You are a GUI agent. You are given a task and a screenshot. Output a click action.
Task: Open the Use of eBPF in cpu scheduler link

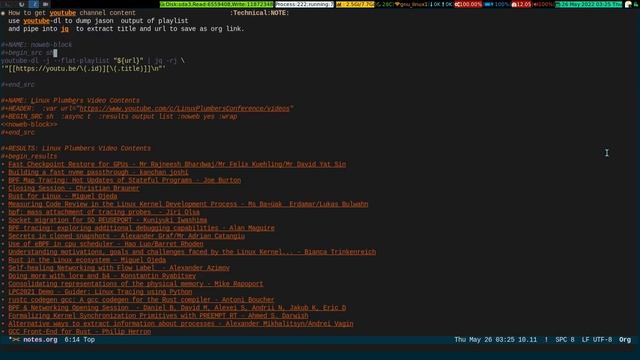[x=106, y=244]
